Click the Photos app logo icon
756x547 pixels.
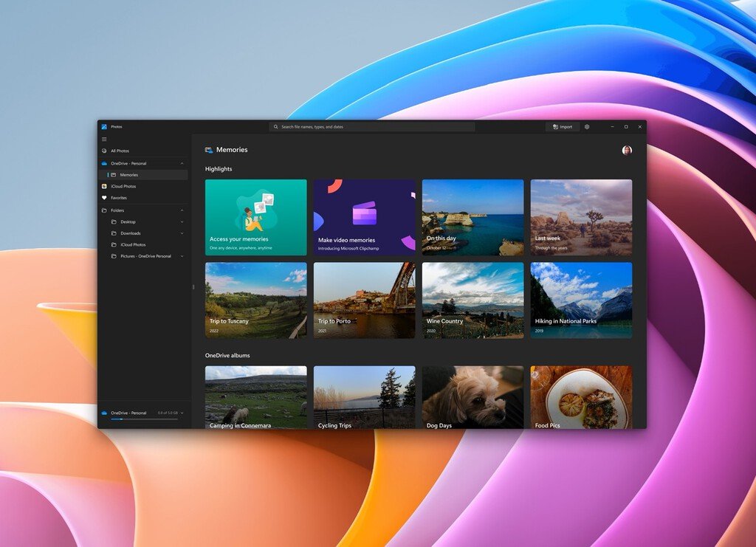104,127
